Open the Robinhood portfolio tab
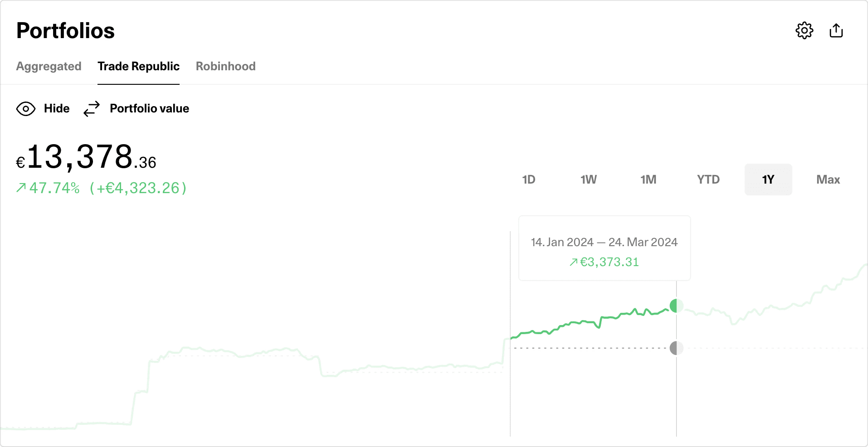The image size is (868, 447). click(225, 66)
